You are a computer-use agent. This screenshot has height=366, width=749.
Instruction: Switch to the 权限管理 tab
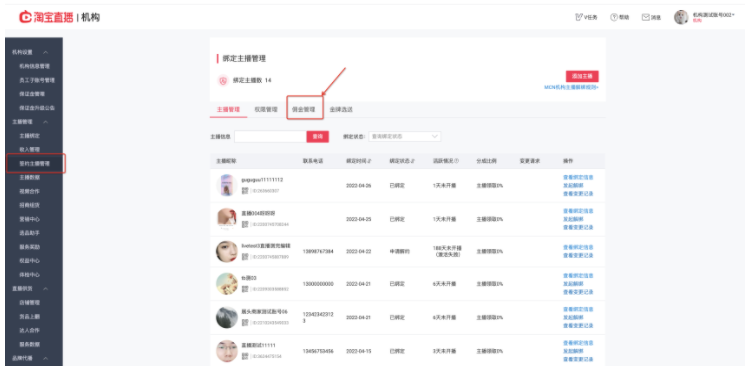[266, 109]
